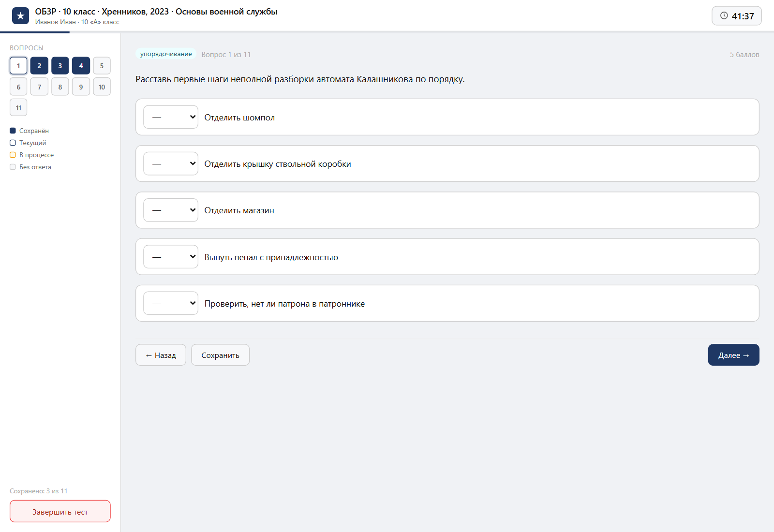Viewport: 774px width, 532px height.
Task: Click the clock icon in the timer
Action: click(x=724, y=16)
